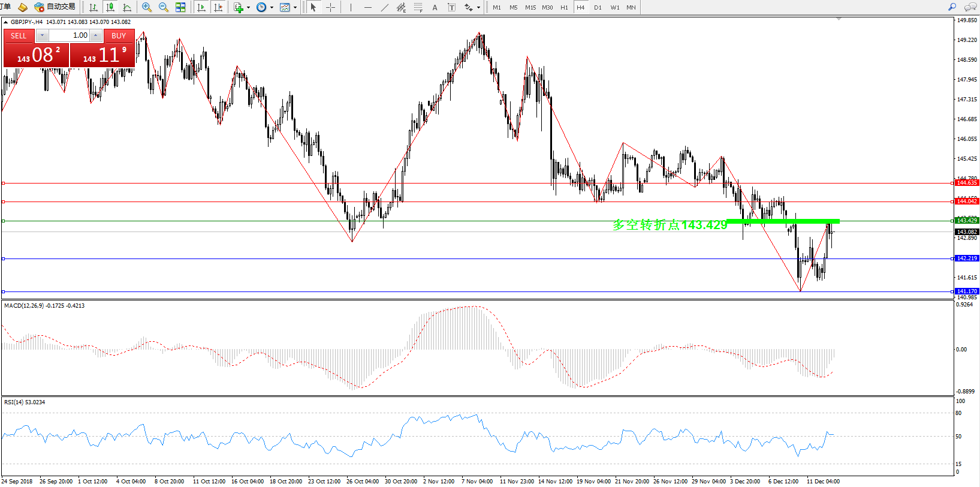Toggle the auto scroll chart button

point(201,7)
